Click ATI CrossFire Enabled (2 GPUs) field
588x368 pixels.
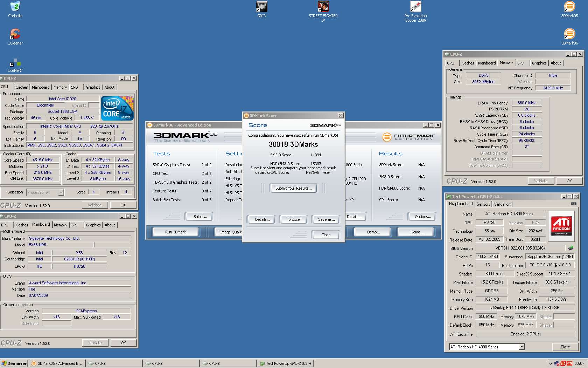[525, 334]
